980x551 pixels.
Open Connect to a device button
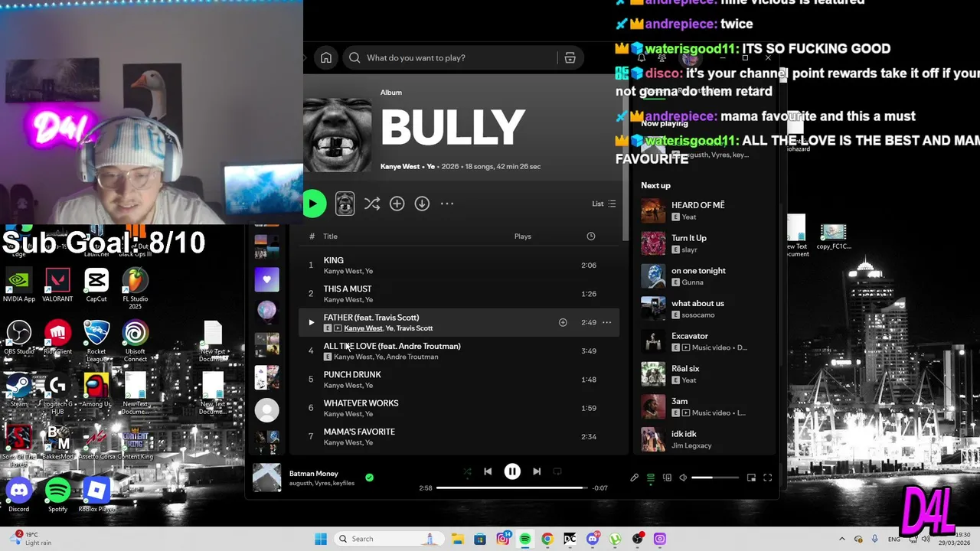coord(667,478)
